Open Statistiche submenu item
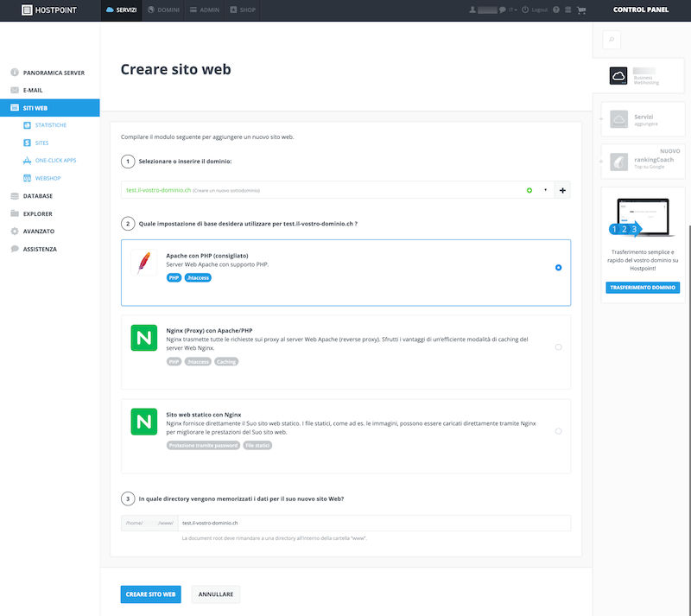This screenshot has width=691, height=616. [x=50, y=125]
